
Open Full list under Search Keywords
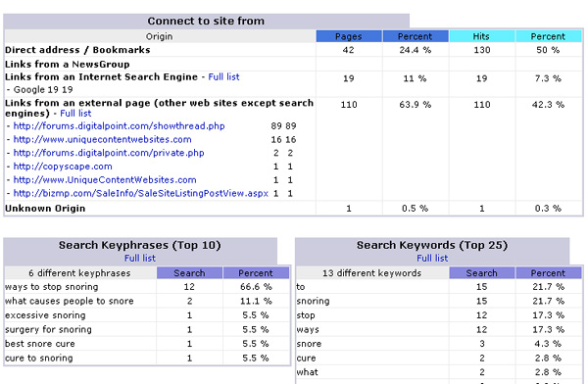click(432, 258)
